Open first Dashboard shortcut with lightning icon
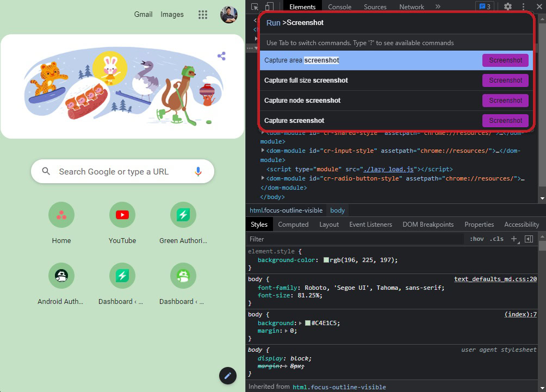The width and height of the screenshot is (546, 392). click(122, 284)
